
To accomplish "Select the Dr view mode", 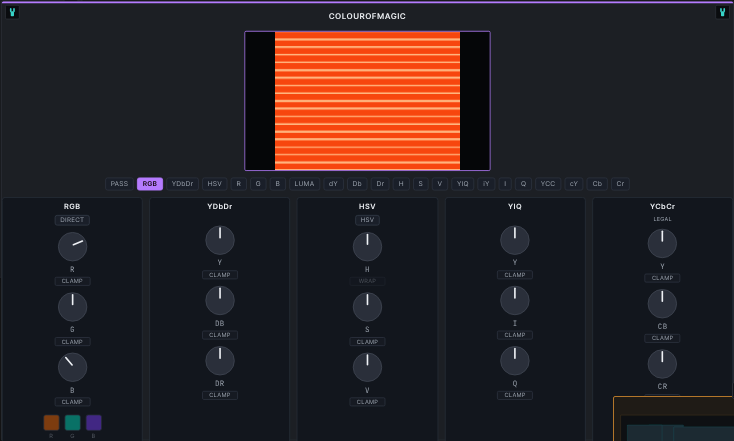I will coord(380,184).
